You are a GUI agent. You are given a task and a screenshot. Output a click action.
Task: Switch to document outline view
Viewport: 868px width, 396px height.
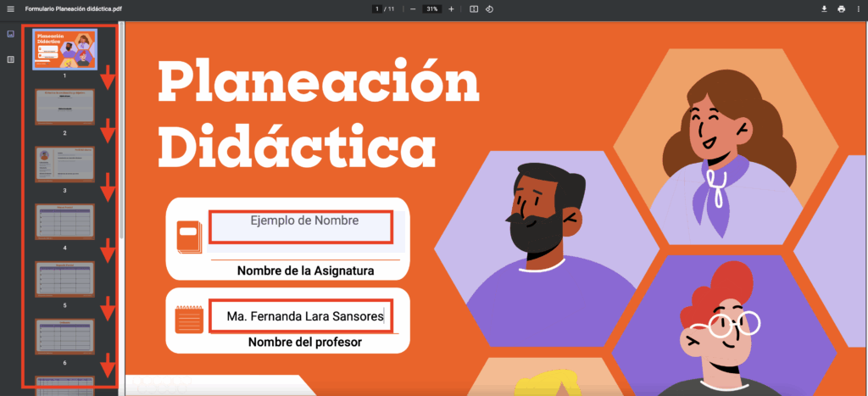[x=10, y=59]
